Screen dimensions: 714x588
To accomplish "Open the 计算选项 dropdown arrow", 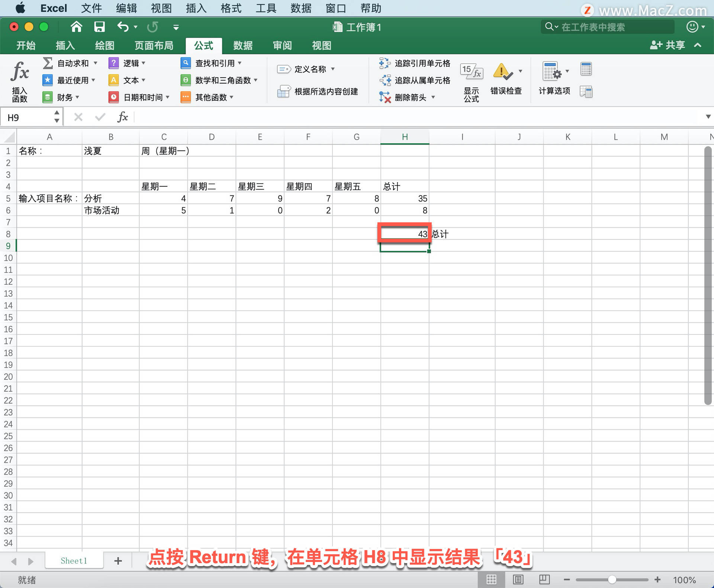I will point(567,71).
